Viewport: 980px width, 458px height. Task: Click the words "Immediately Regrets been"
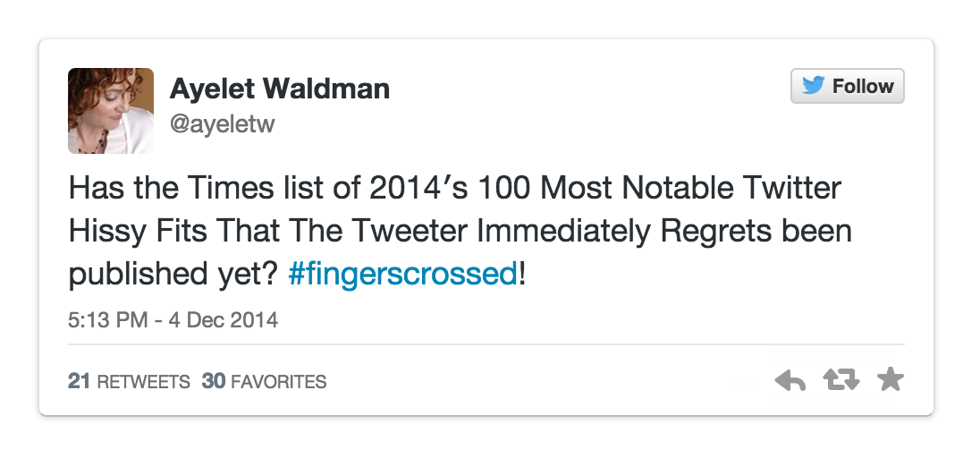click(x=663, y=231)
